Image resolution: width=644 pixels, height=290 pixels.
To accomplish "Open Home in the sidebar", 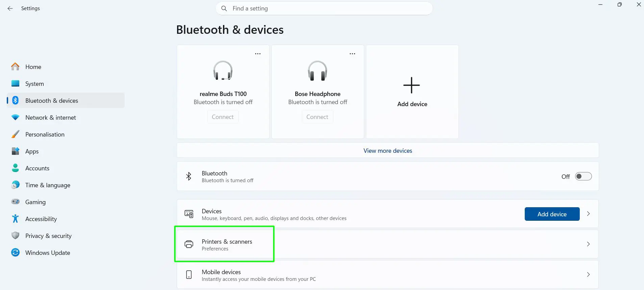I will click(x=66, y=67).
